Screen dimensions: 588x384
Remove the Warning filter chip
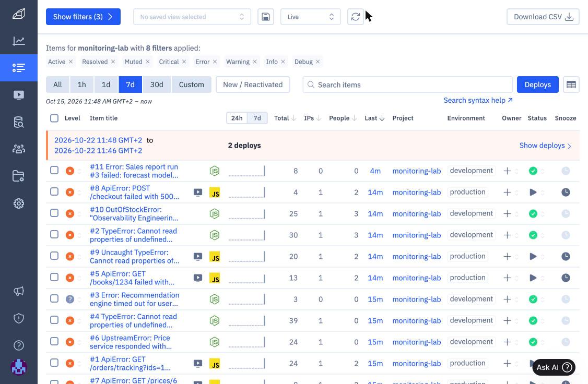(x=255, y=62)
